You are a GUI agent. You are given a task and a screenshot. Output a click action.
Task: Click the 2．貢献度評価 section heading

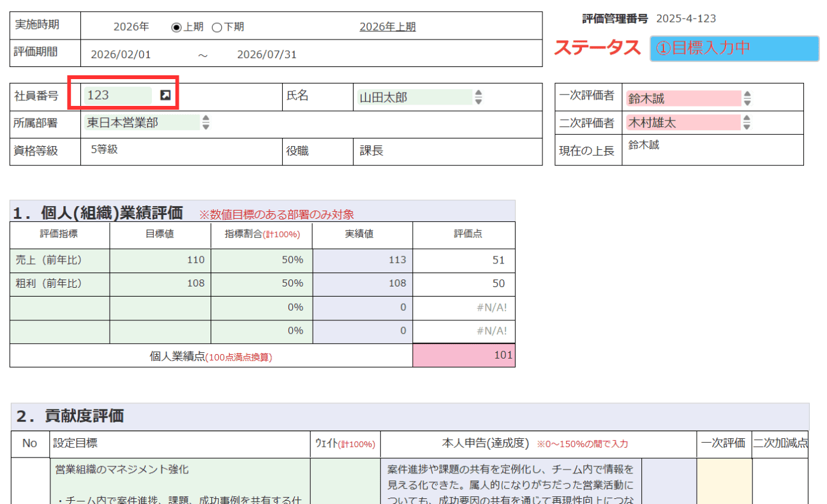tap(70, 416)
